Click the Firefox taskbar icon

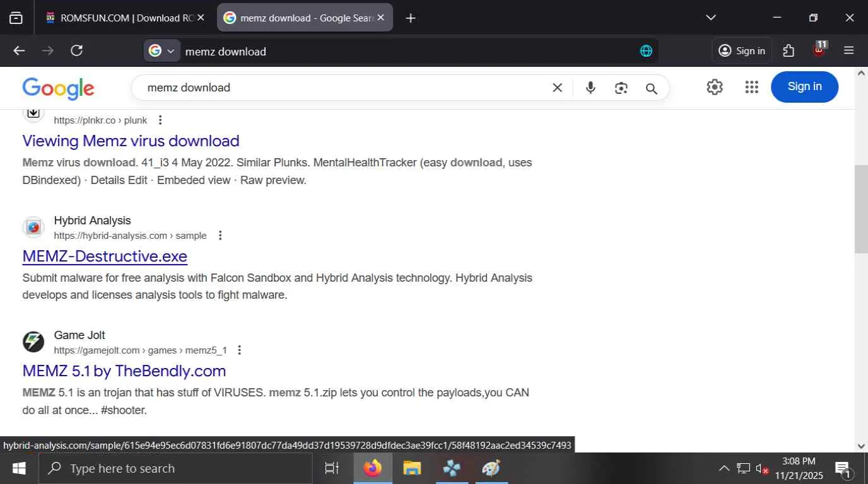click(x=372, y=468)
